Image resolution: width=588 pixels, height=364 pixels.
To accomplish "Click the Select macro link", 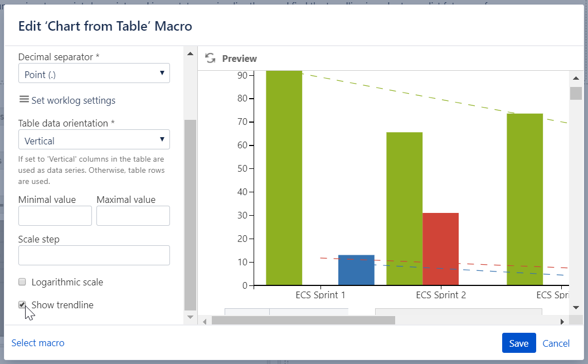I will (x=38, y=343).
